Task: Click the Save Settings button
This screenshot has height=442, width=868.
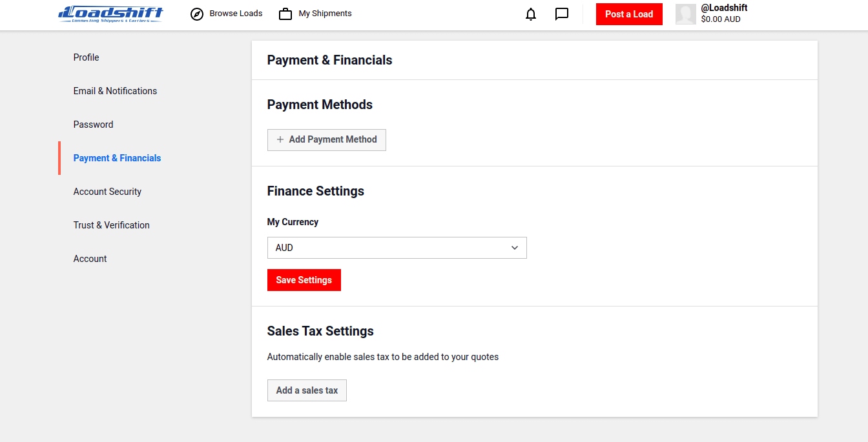Action: [304, 280]
